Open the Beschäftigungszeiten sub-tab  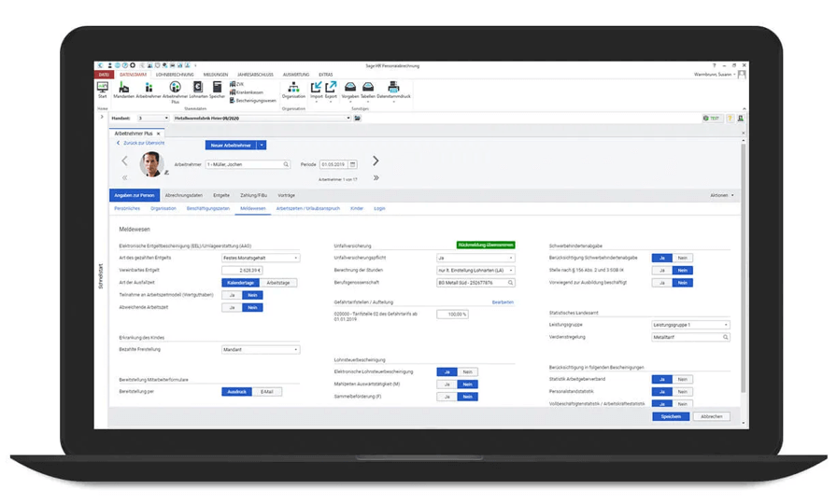208,208
